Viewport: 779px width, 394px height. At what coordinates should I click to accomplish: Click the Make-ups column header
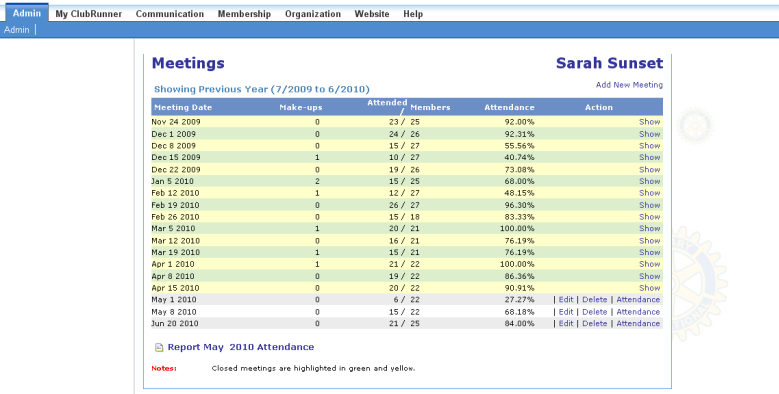point(301,107)
